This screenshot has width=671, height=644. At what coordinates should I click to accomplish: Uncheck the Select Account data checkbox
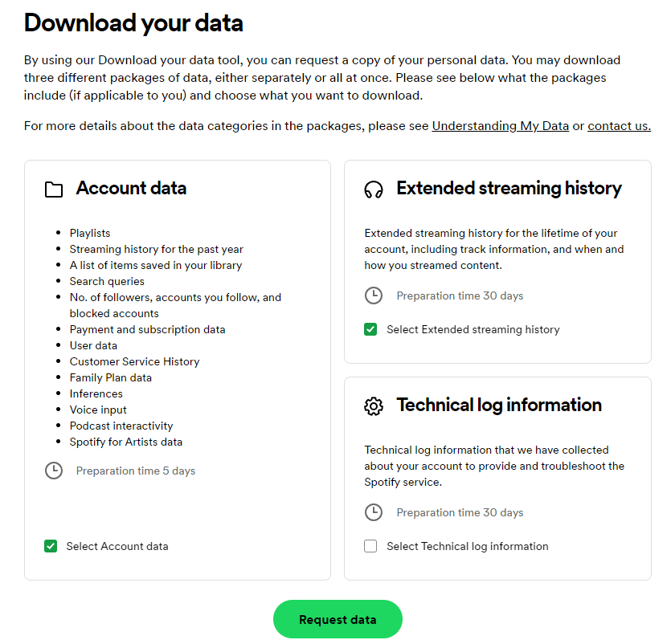51,546
